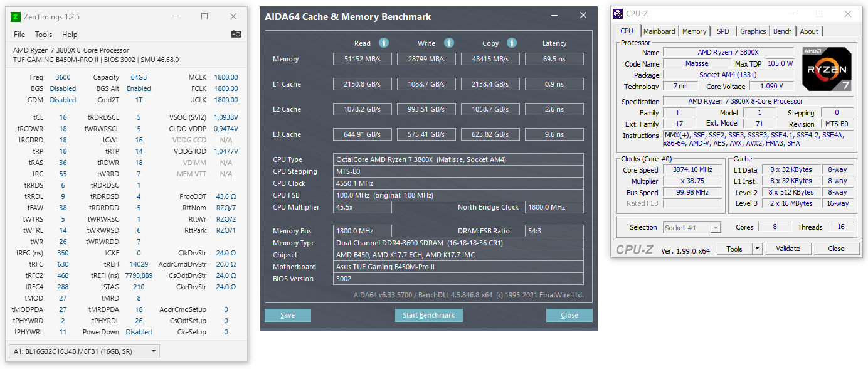Click the GDM Disabled value in ZenTimings

pos(63,100)
